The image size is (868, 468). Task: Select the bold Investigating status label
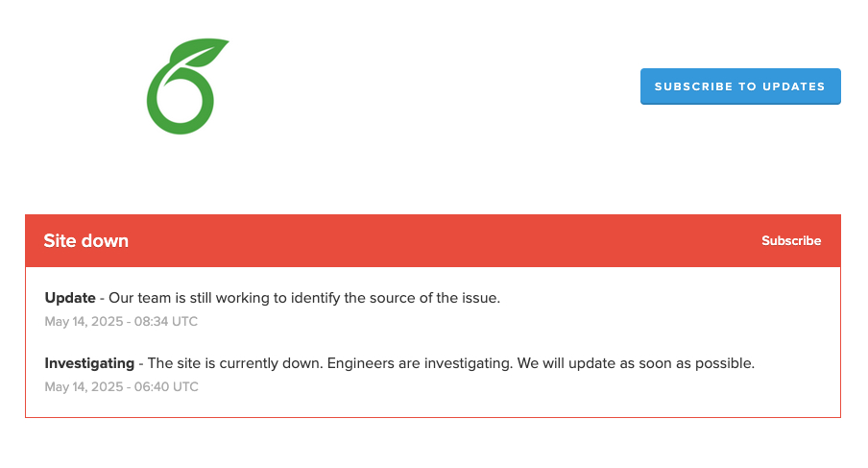89,363
